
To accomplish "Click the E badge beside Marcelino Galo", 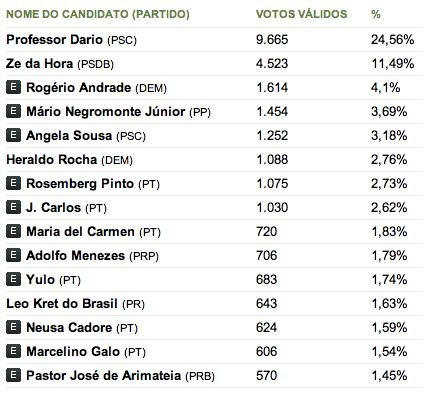I will point(13,352).
